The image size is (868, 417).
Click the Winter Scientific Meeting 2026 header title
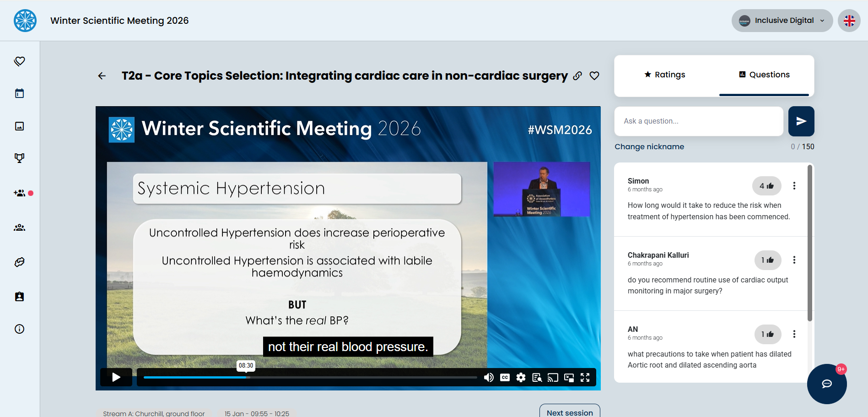point(119,21)
